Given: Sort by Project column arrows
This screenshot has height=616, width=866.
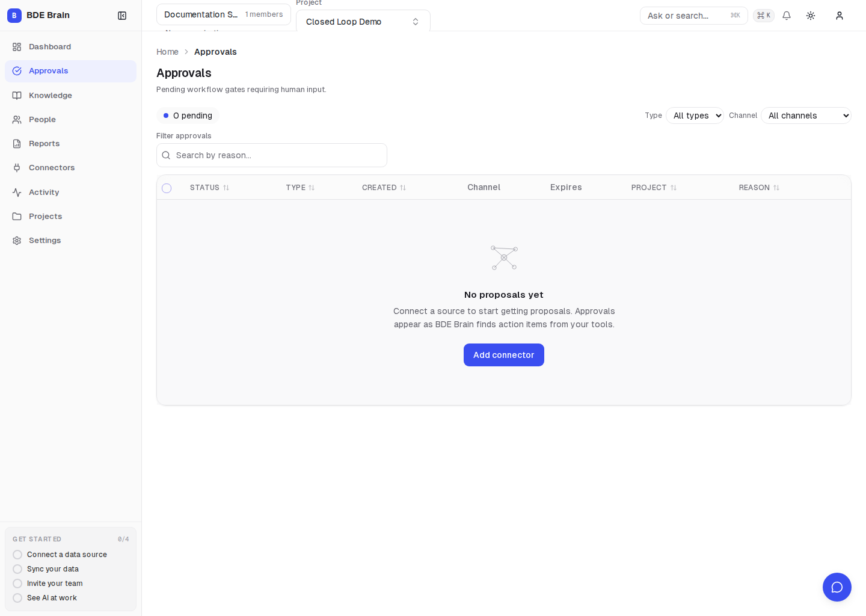Looking at the screenshot, I should coord(674,188).
